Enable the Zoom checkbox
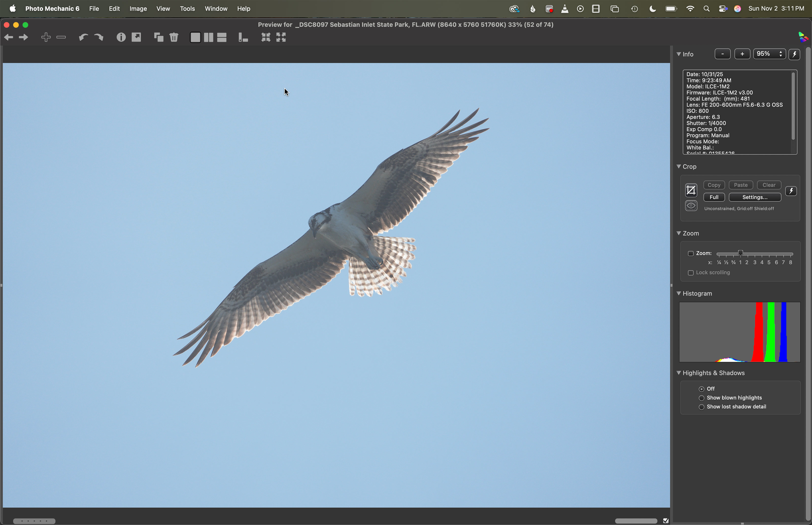The height and width of the screenshot is (525, 812). click(691, 254)
